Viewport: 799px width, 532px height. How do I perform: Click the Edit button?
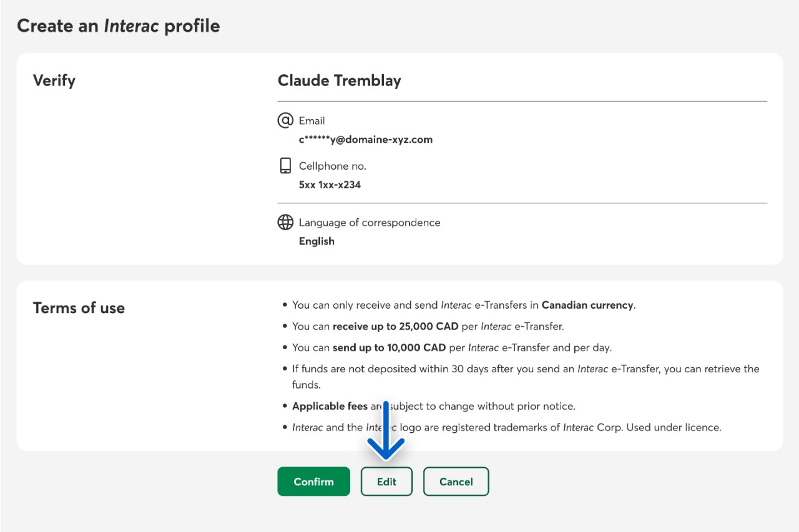(386, 481)
